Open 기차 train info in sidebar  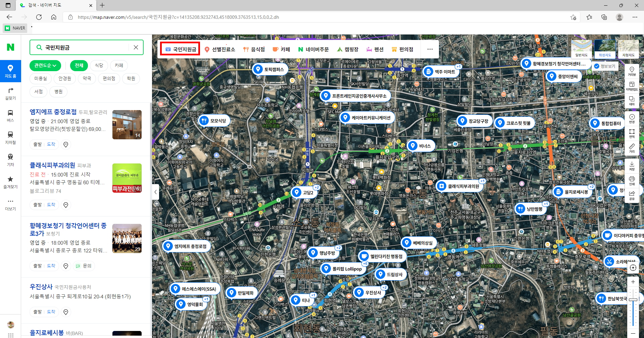pyautogui.click(x=10, y=160)
